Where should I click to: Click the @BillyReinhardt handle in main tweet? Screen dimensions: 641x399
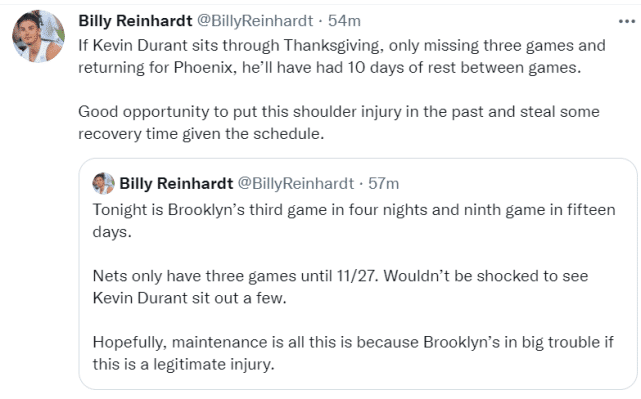[x=255, y=21]
